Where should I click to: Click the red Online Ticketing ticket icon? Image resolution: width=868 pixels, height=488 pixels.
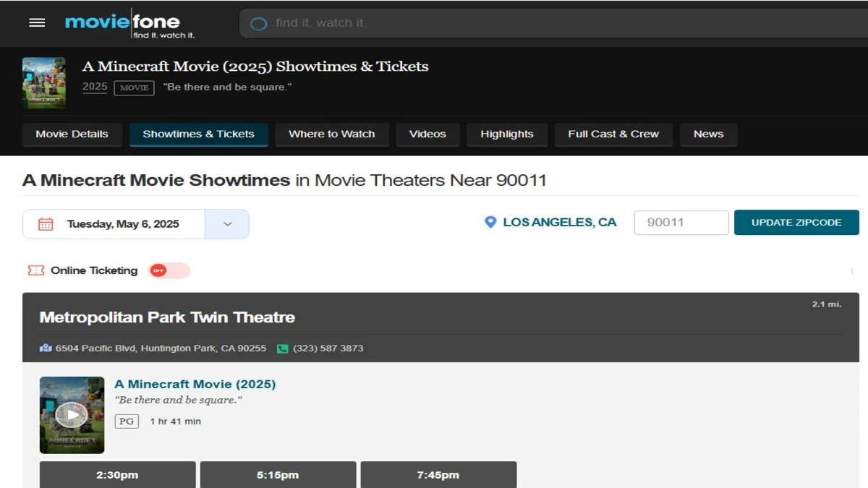click(x=36, y=270)
